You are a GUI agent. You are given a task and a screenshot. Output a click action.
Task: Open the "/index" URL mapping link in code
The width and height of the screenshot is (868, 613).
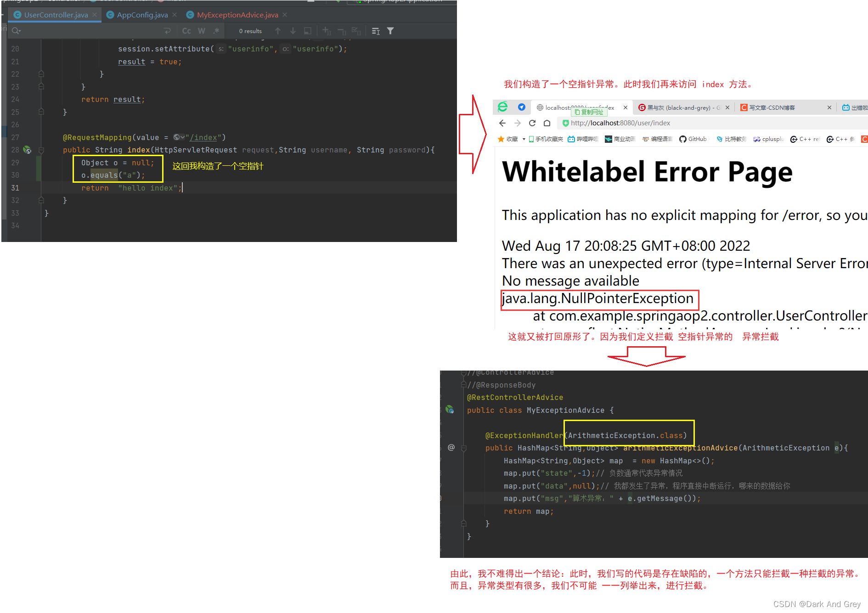pyautogui.click(x=203, y=137)
